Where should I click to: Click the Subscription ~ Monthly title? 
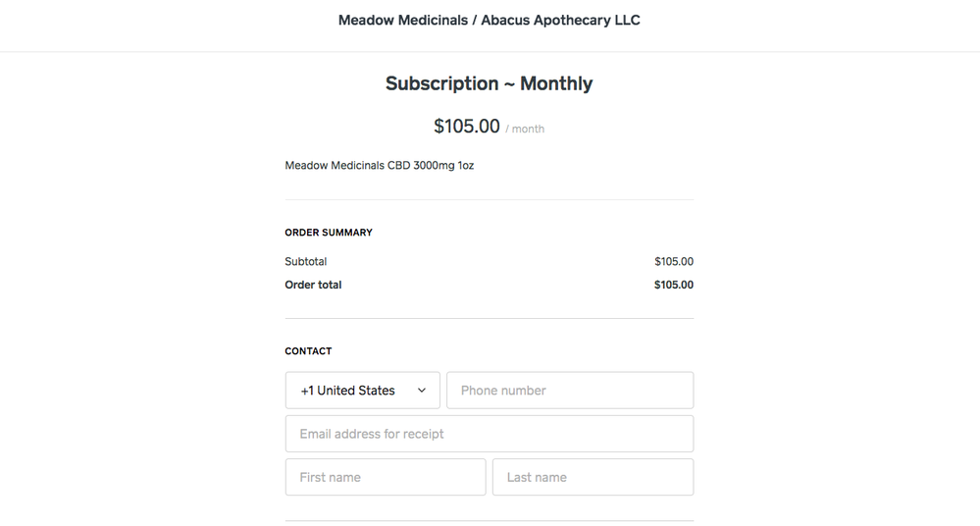(489, 83)
